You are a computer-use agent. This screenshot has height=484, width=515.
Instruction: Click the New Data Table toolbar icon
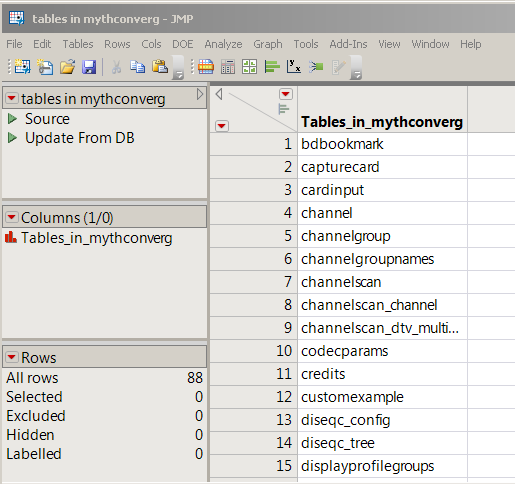click(x=23, y=67)
